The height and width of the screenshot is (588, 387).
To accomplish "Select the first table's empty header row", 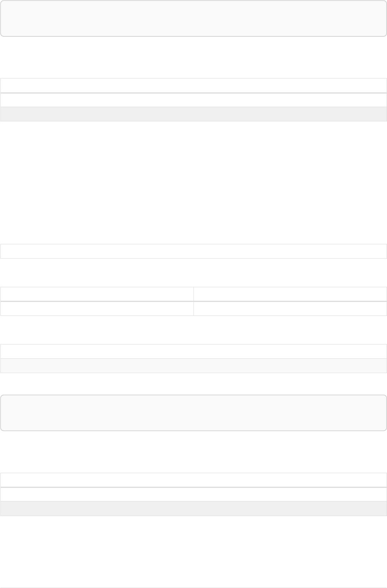I will click(193, 85).
